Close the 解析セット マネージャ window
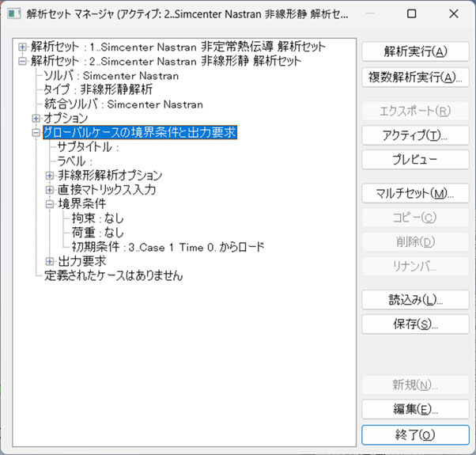Viewport: 476px width, 455px height. 454,13
